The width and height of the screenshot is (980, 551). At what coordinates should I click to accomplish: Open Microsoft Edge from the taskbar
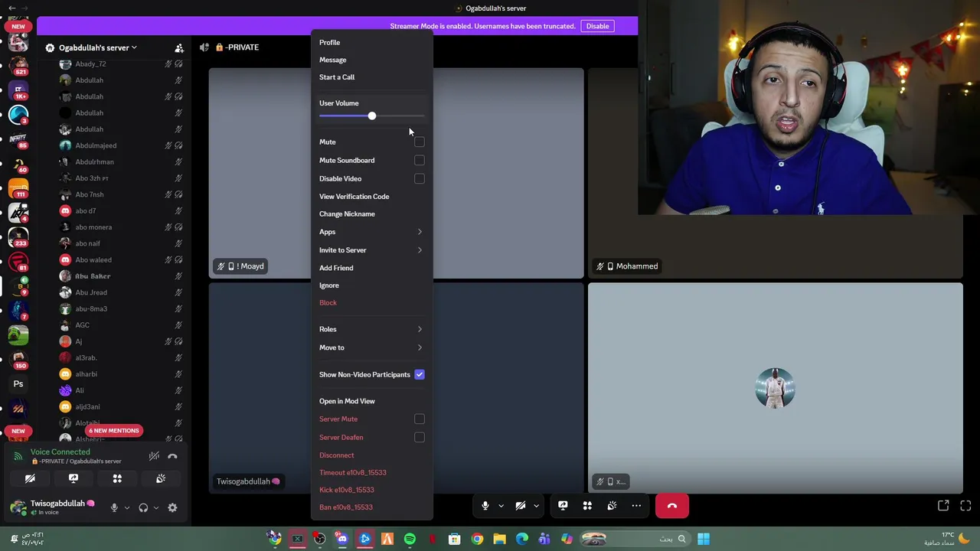(522, 540)
